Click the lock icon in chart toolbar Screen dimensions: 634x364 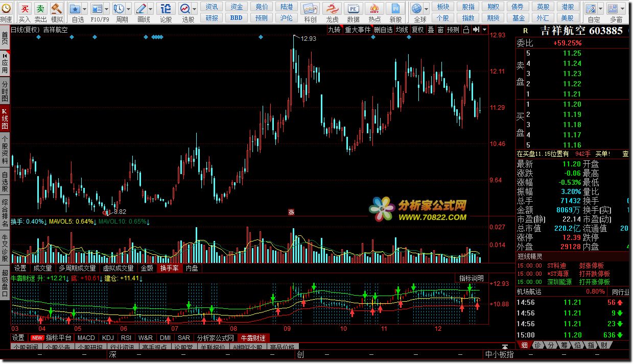(466, 30)
